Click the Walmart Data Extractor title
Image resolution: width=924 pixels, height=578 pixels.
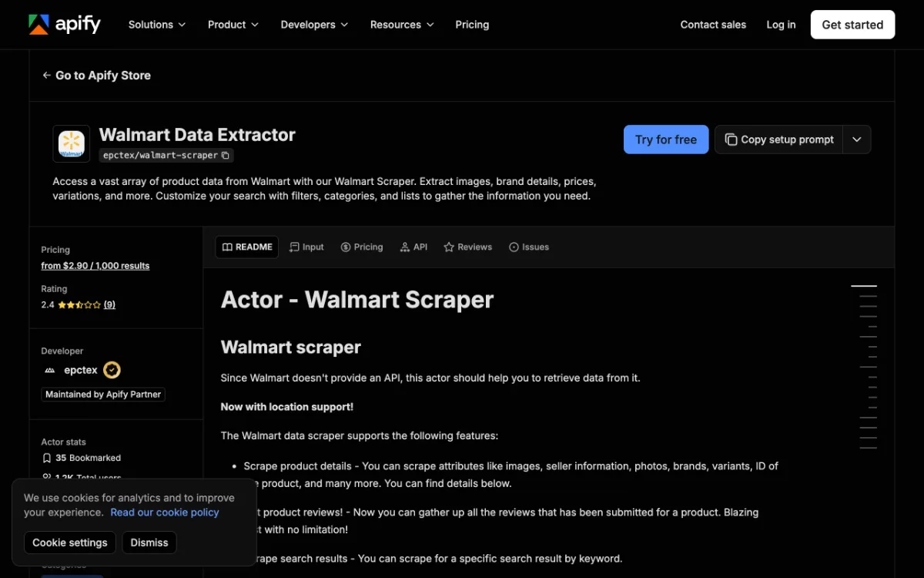[x=197, y=135]
